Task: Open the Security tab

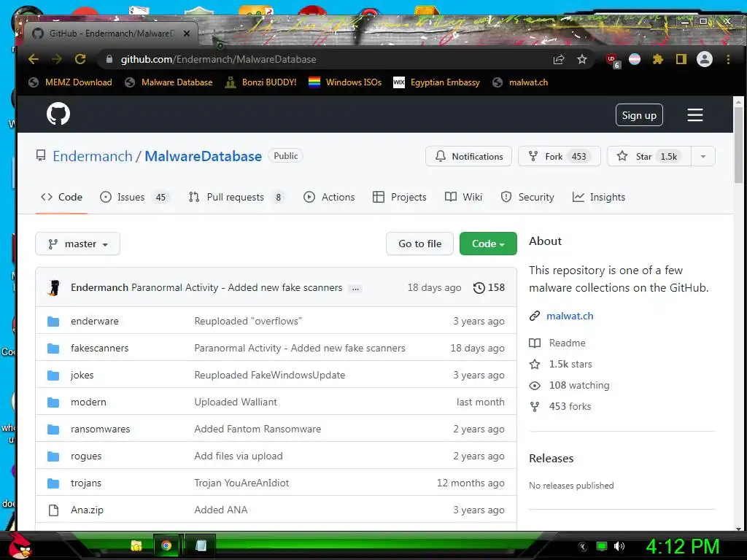Action: coord(527,197)
